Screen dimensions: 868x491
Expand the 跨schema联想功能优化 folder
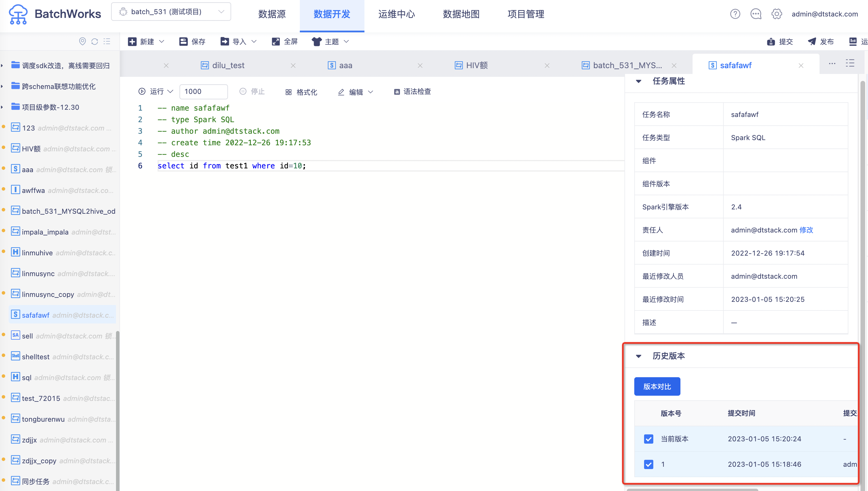pyautogui.click(x=2, y=86)
